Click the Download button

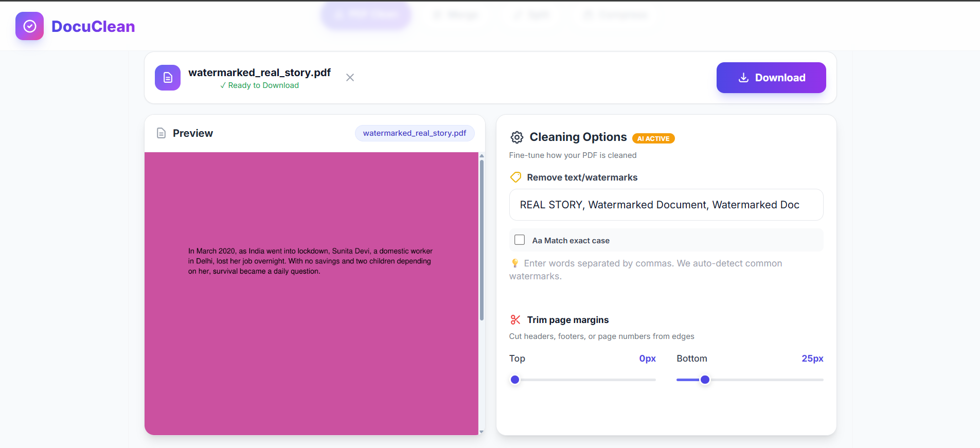771,78
